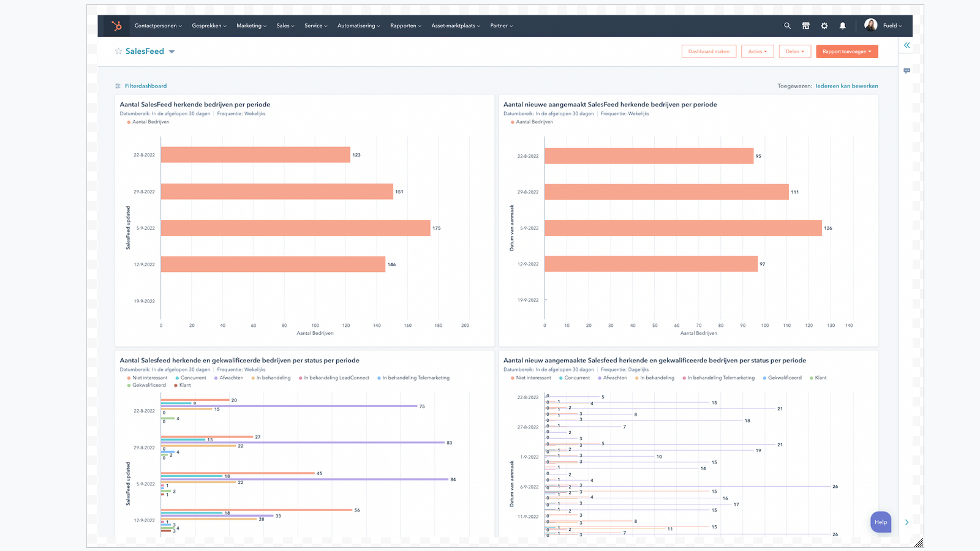Open the Contactpersonen menu
The image size is (980, 551).
pyautogui.click(x=157, y=26)
